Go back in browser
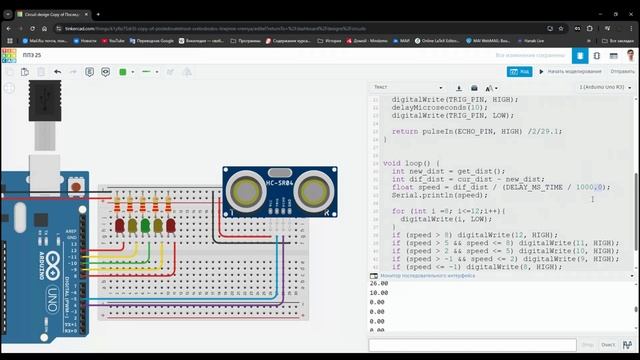 (9, 29)
